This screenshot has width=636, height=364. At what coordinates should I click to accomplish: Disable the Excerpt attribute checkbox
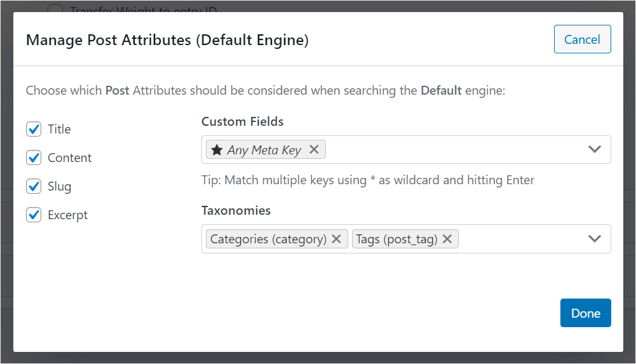click(x=34, y=215)
